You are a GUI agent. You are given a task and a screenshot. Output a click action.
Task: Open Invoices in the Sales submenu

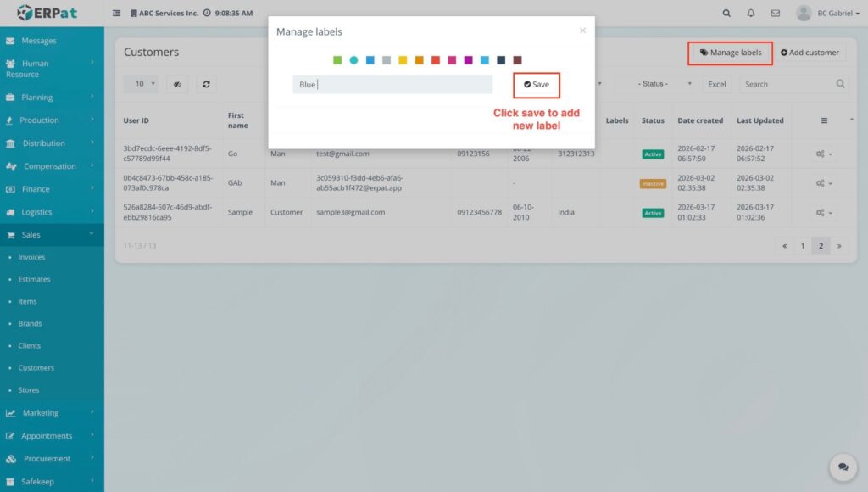tap(32, 257)
